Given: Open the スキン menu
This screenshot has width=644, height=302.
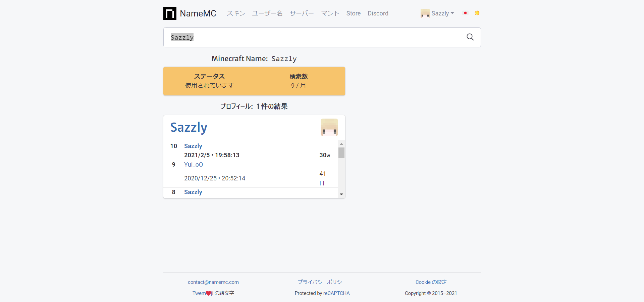Looking at the screenshot, I should coord(236,13).
